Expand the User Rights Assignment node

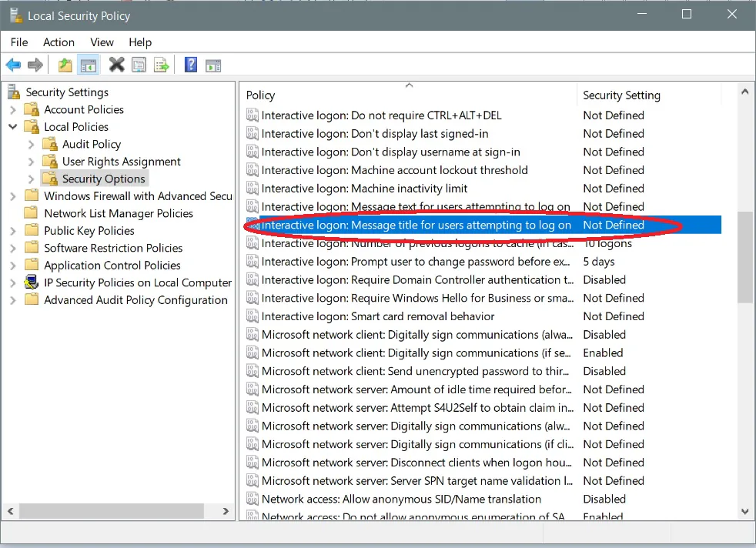tap(32, 162)
